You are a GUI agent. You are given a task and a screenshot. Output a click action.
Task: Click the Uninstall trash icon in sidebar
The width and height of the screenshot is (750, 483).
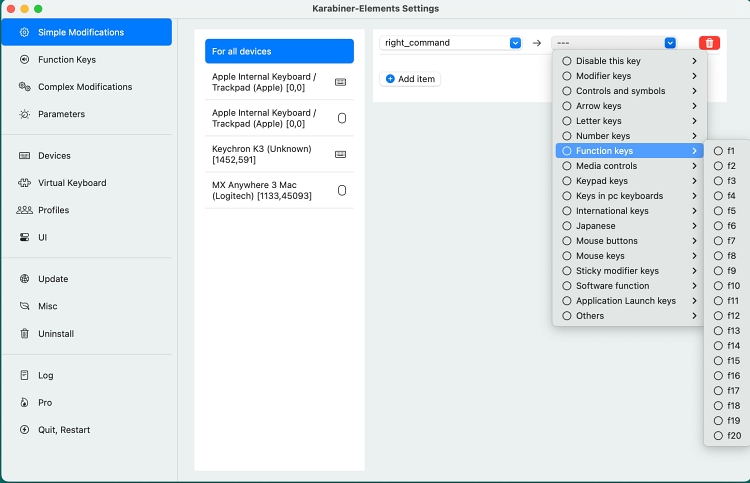coord(24,333)
